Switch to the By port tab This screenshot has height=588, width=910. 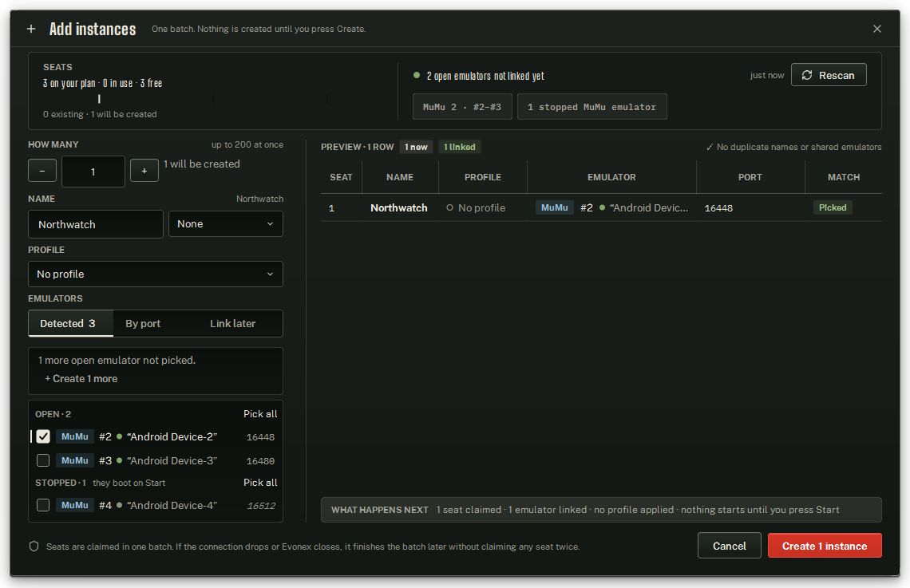[x=143, y=324]
